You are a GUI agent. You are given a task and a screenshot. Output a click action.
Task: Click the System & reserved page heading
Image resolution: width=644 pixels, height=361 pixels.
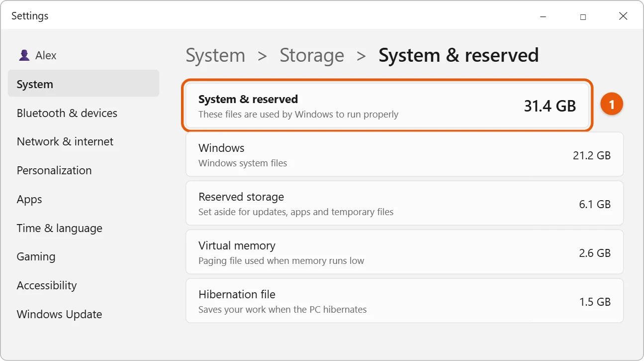point(459,55)
